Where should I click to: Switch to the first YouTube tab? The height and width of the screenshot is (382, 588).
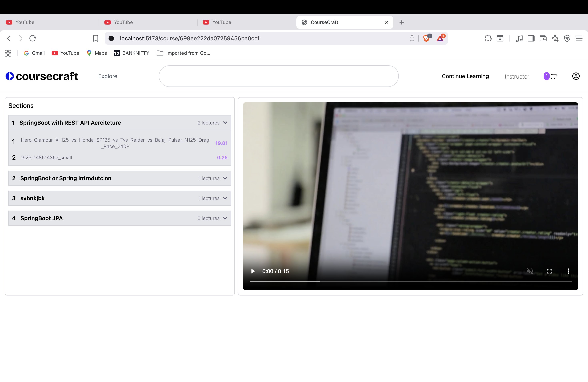(x=25, y=22)
